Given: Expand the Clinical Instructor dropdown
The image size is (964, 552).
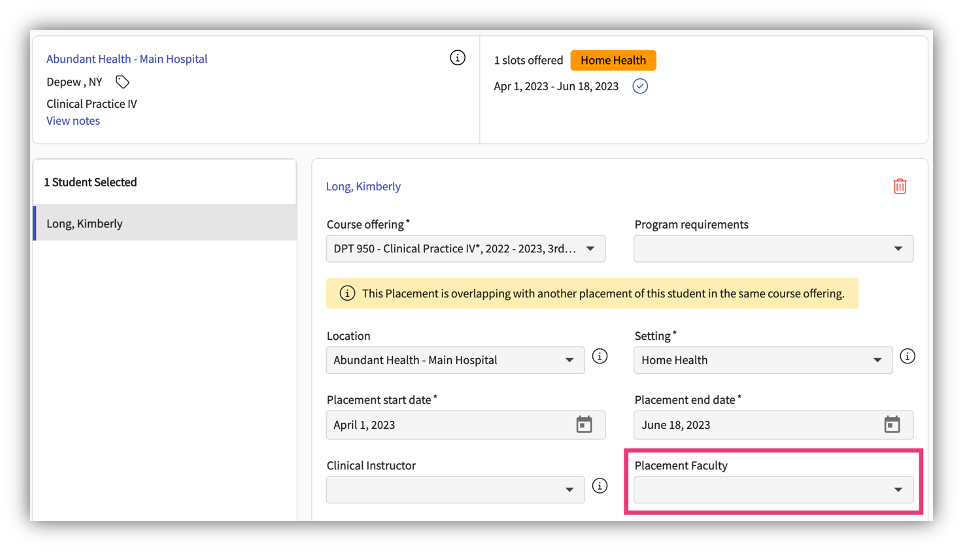Looking at the screenshot, I should (x=455, y=490).
